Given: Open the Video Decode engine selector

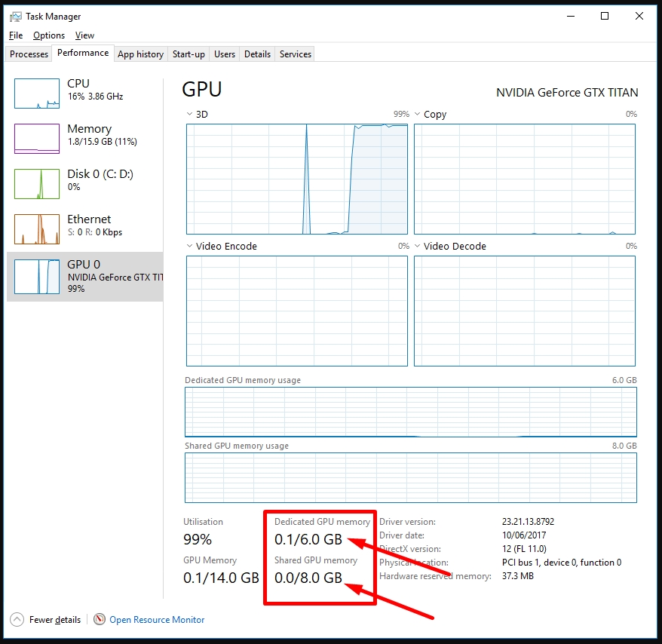Looking at the screenshot, I should pos(417,246).
